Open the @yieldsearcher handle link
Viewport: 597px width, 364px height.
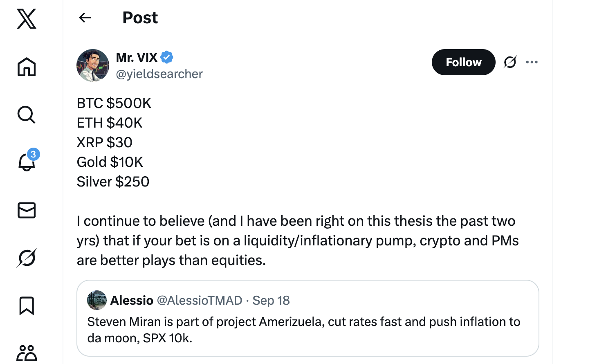159,74
